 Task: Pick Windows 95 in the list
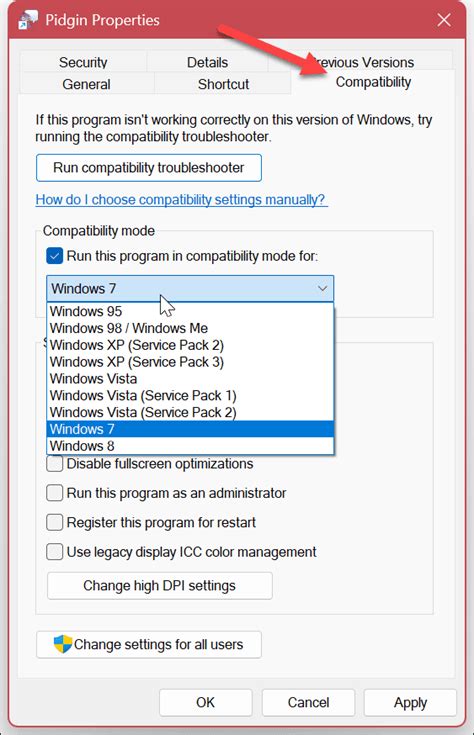(x=190, y=311)
